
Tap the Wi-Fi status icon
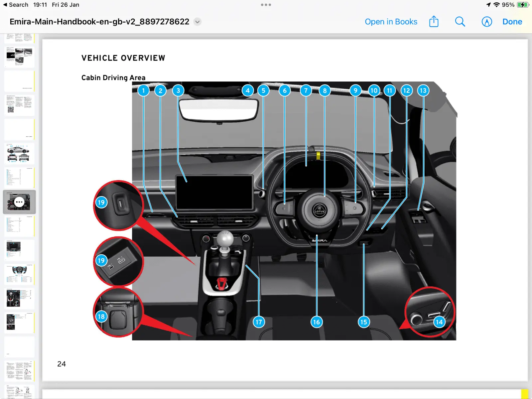[x=496, y=5]
